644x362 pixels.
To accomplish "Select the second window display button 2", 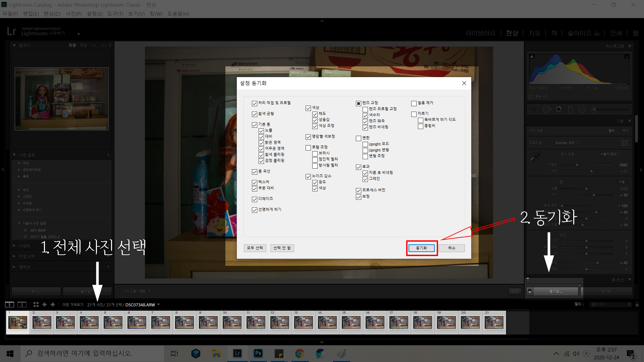I will (x=22, y=304).
